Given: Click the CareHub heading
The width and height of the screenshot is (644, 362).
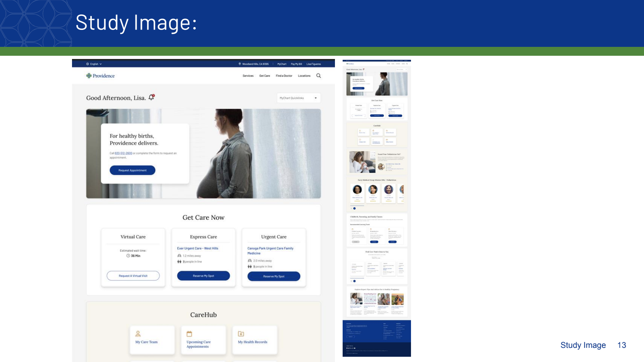Looking at the screenshot, I should [203, 315].
